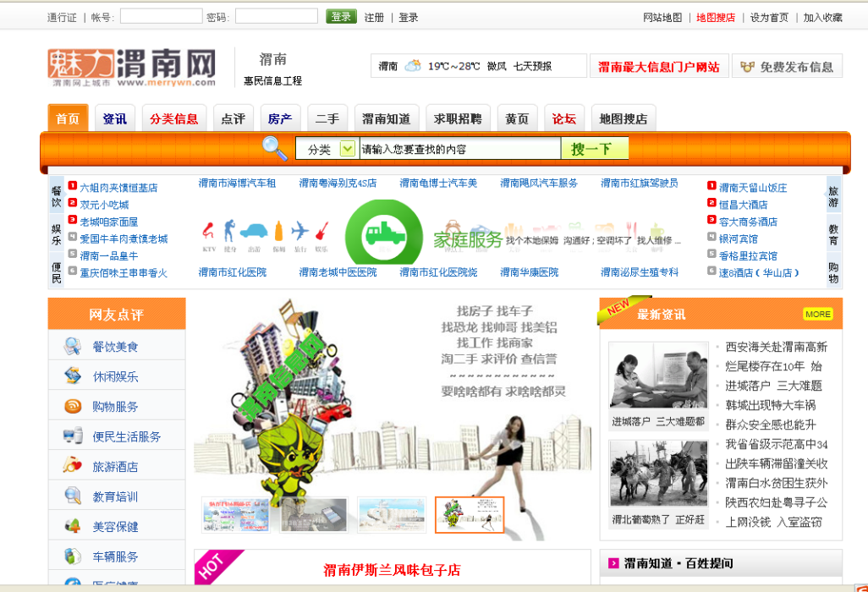Click the 渭北葡萄熟了 news photo
This screenshot has height=592, width=868.
pyautogui.click(x=658, y=473)
